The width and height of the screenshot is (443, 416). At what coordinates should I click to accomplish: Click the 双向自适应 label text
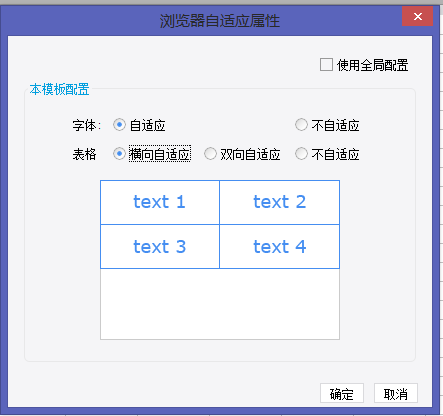(x=250, y=154)
